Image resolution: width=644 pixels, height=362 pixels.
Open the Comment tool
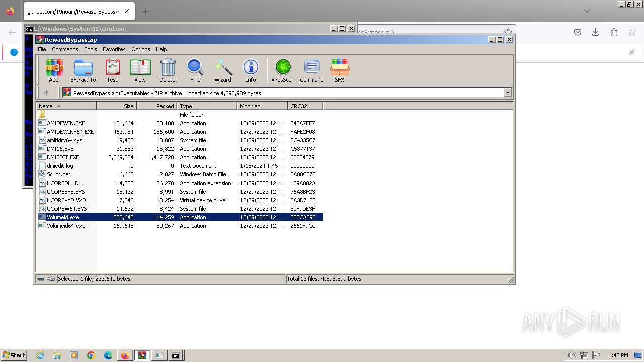pyautogui.click(x=311, y=71)
